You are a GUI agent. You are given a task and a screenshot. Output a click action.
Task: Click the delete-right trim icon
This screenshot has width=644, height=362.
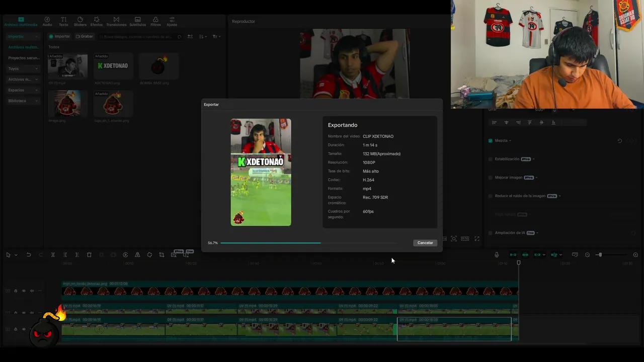[77, 255]
